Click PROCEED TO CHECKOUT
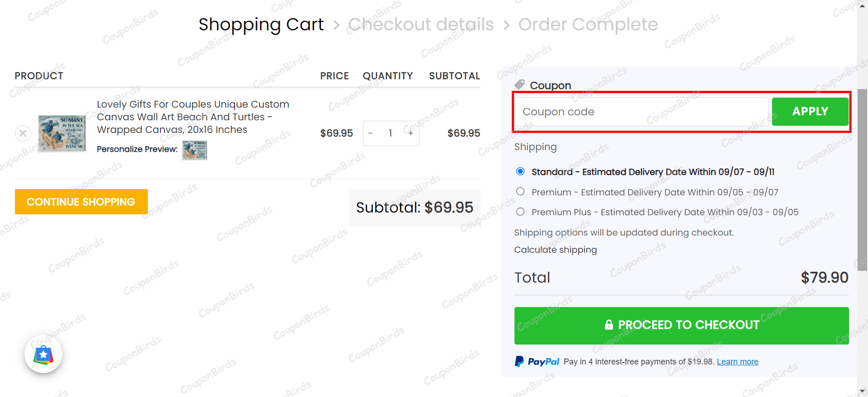This screenshot has width=868, height=397. 682,325
